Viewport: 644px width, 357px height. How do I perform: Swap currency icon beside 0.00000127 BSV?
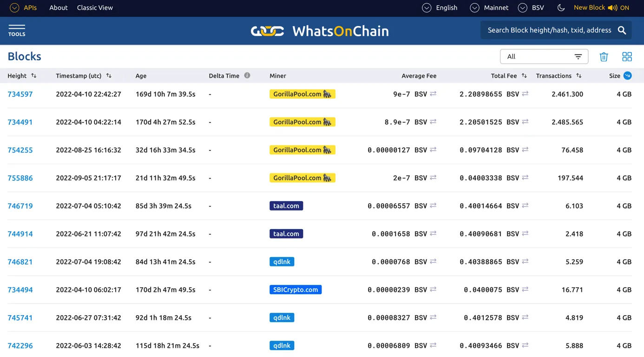pos(433,150)
